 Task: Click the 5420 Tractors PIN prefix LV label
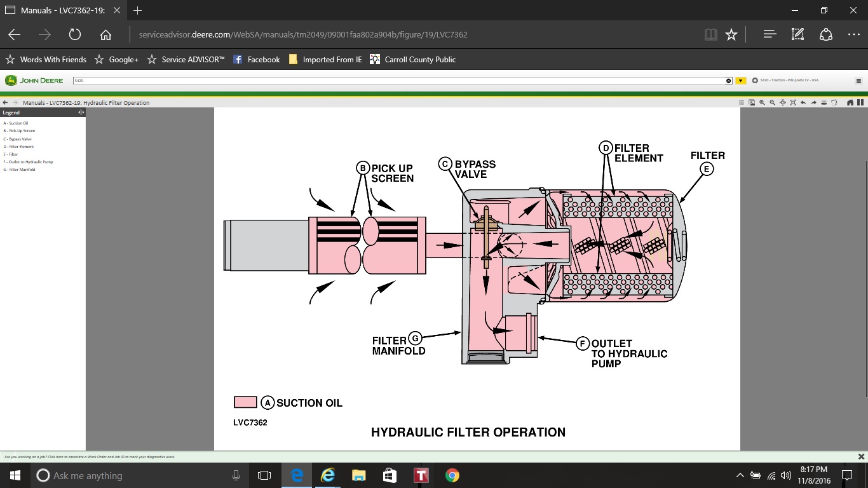pyautogui.click(x=789, y=81)
